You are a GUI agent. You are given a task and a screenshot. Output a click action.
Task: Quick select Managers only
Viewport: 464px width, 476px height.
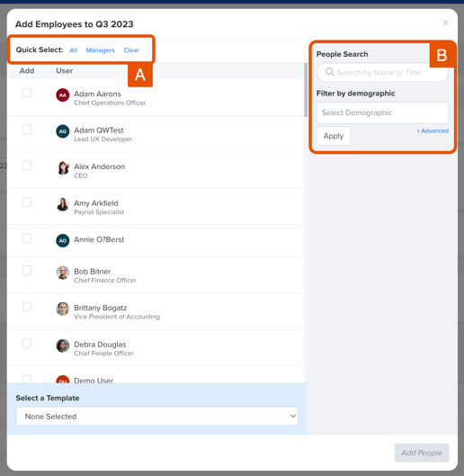(100, 50)
